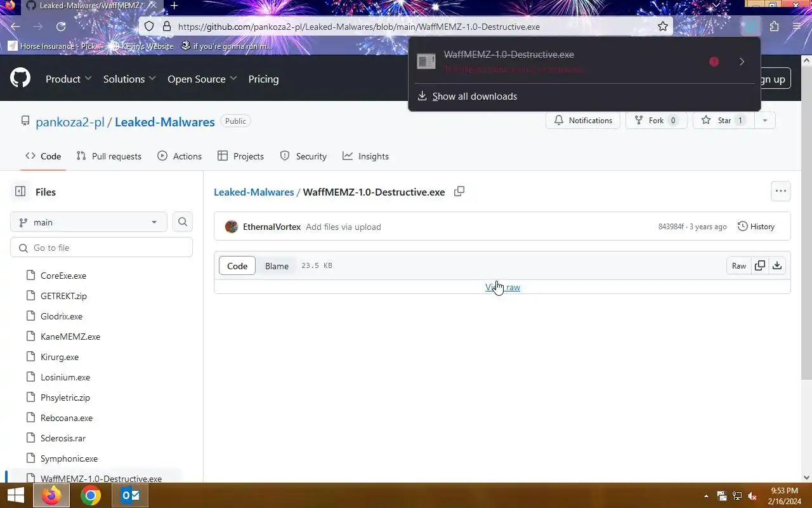This screenshot has height=508, width=812.
Task: Select Code view toggle button
Action: pyautogui.click(x=237, y=265)
